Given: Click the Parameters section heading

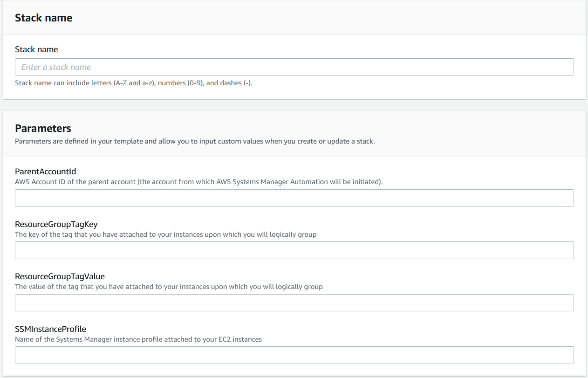Looking at the screenshot, I should [43, 128].
